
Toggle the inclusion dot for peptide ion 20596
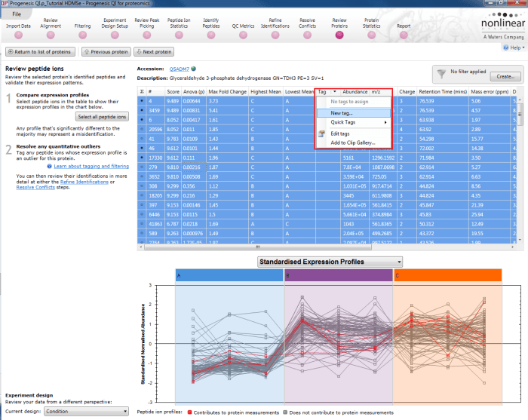tap(142, 129)
